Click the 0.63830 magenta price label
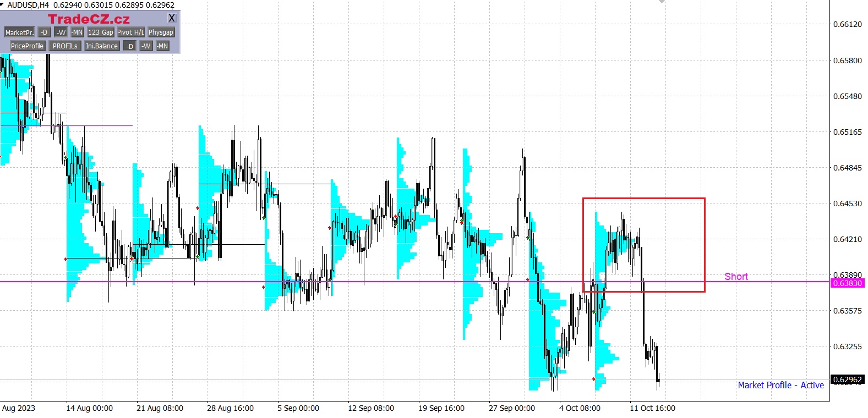The image size is (868, 418). (847, 283)
